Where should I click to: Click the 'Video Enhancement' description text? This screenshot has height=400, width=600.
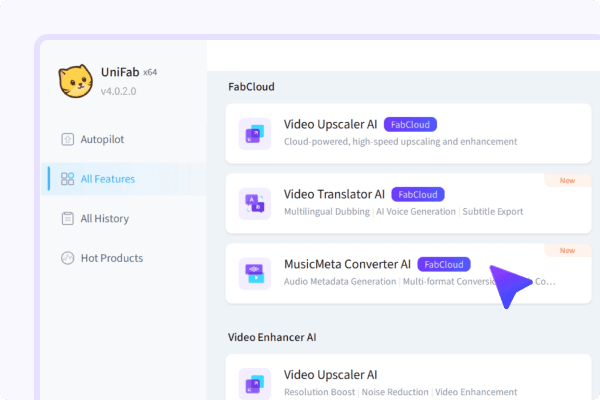coord(476,392)
